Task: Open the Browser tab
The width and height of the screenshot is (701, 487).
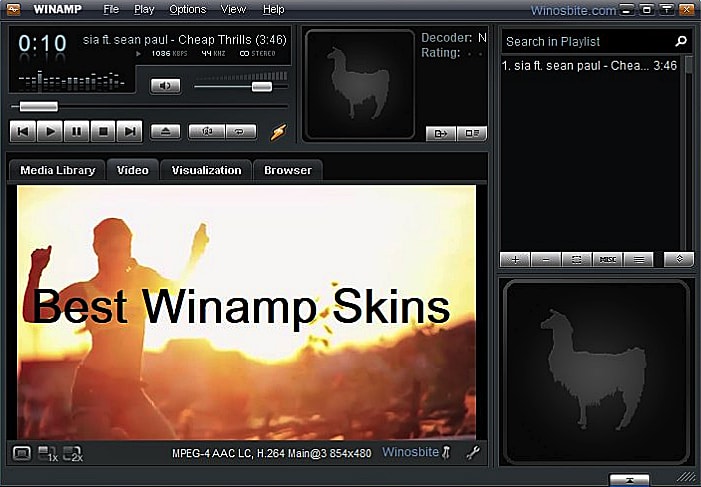Action: [x=288, y=170]
